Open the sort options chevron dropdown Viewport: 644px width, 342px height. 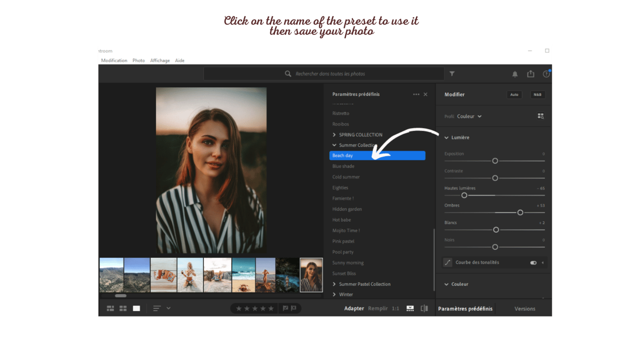pyautogui.click(x=169, y=308)
